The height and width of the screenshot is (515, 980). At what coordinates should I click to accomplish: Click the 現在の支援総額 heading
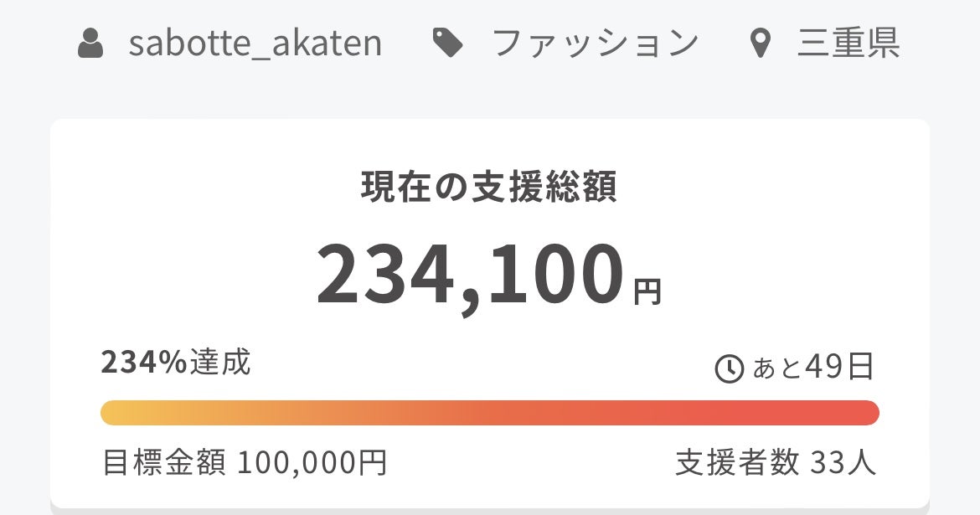click(489, 188)
